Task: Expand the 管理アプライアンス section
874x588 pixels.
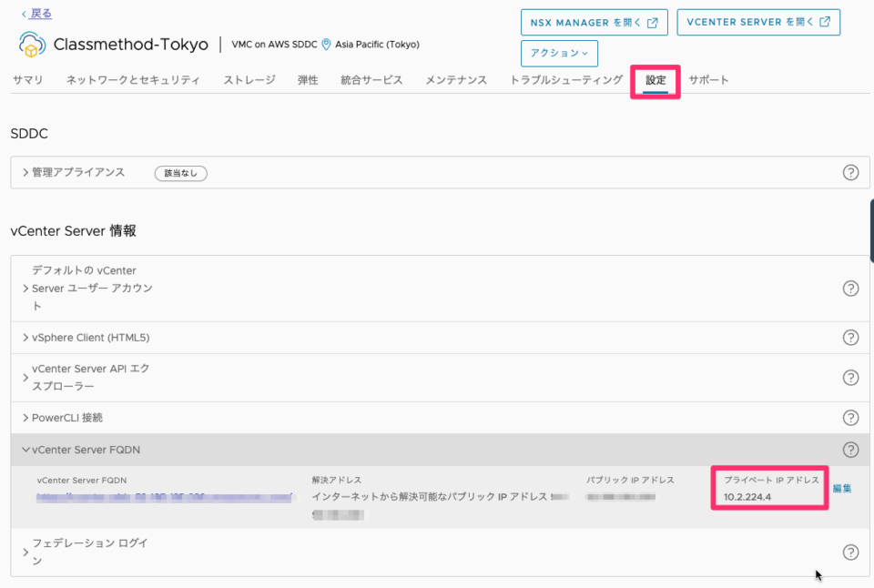Action: pos(25,172)
